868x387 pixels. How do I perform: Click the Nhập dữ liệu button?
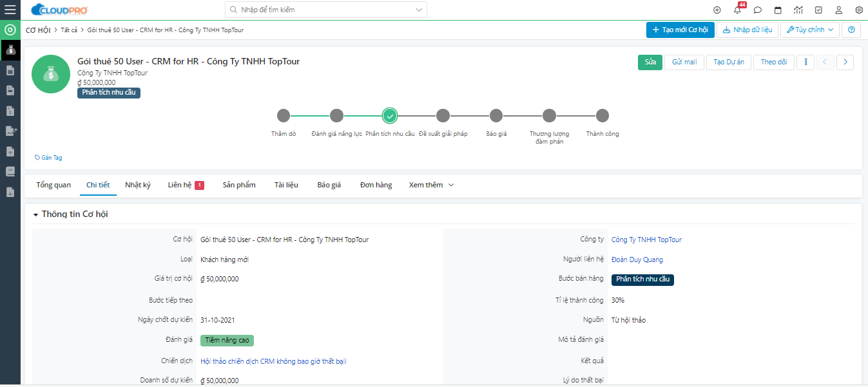tap(747, 30)
